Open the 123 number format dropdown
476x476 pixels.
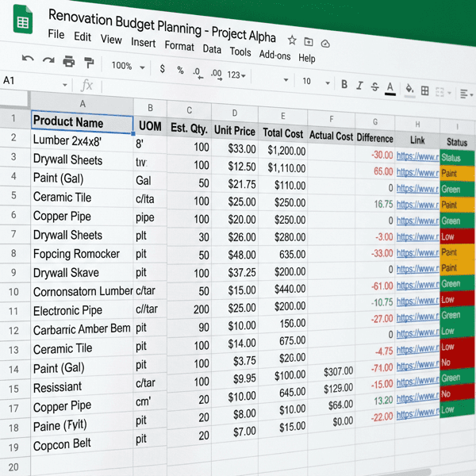coord(236,75)
